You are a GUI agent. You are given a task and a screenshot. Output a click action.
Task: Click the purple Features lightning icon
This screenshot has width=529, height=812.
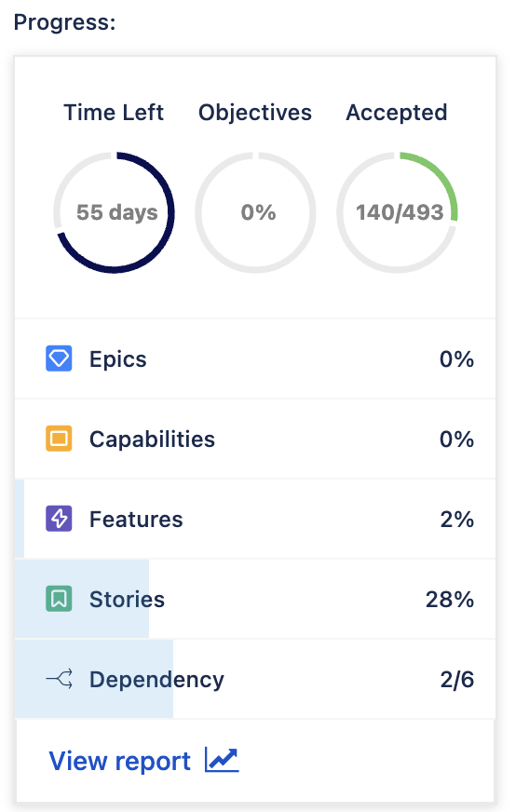click(59, 519)
